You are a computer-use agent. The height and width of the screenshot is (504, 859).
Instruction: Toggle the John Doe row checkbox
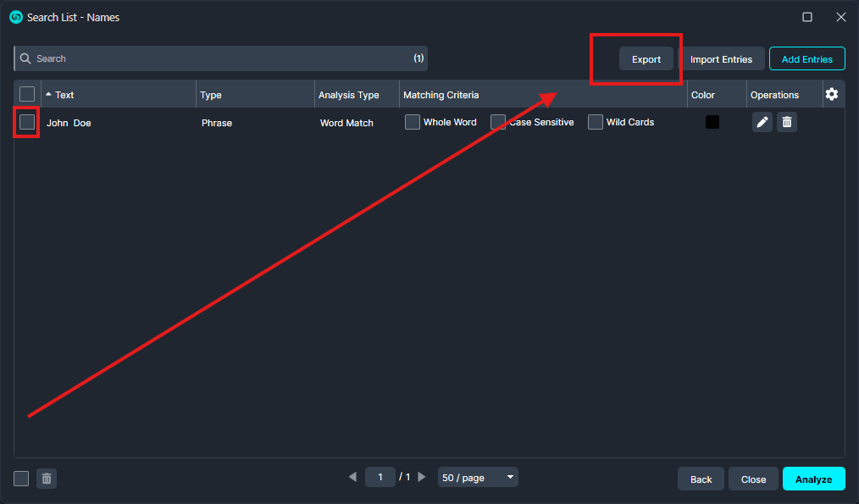27,122
